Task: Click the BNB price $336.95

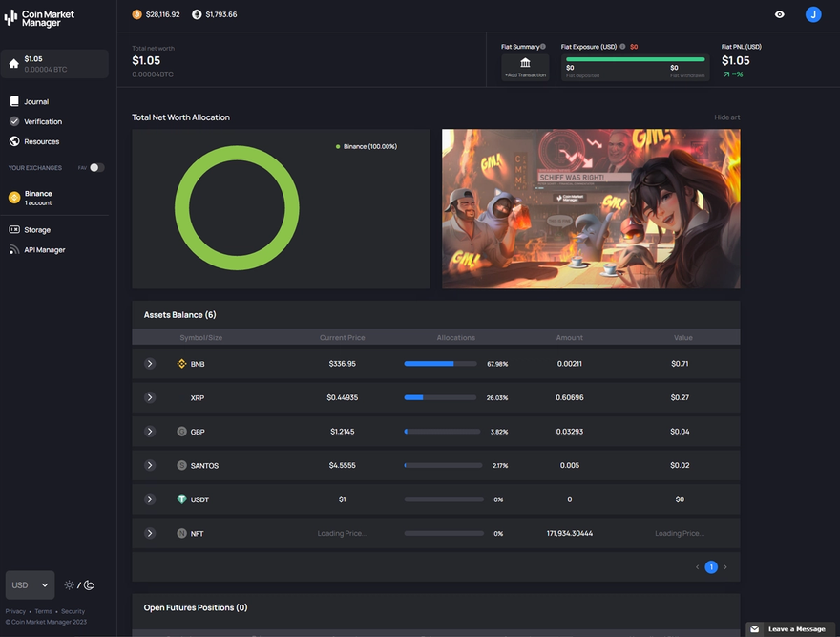Action: tap(343, 364)
